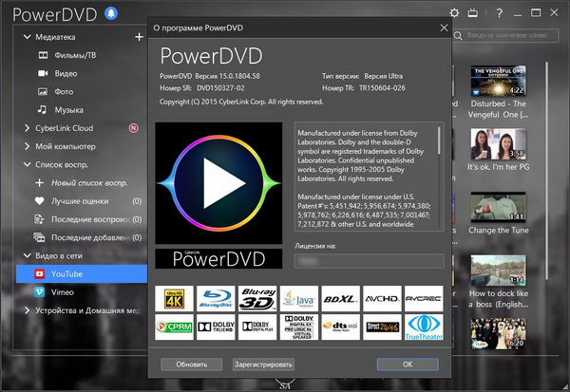The height and width of the screenshot is (392, 570).
Task: Click the Dolby TrueHD logo
Action: [x=216, y=327]
